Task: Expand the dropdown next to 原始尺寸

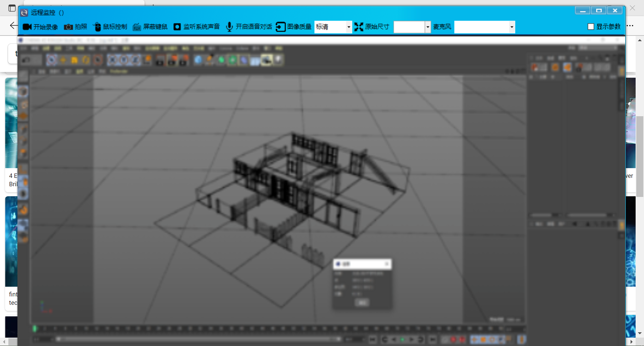Action: click(x=428, y=27)
